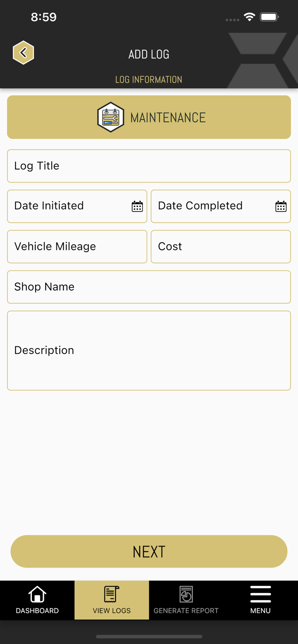The width and height of the screenshot is (298, 644).
Task: Tap the battery indicator in the status bar
Action: [270, 17]
